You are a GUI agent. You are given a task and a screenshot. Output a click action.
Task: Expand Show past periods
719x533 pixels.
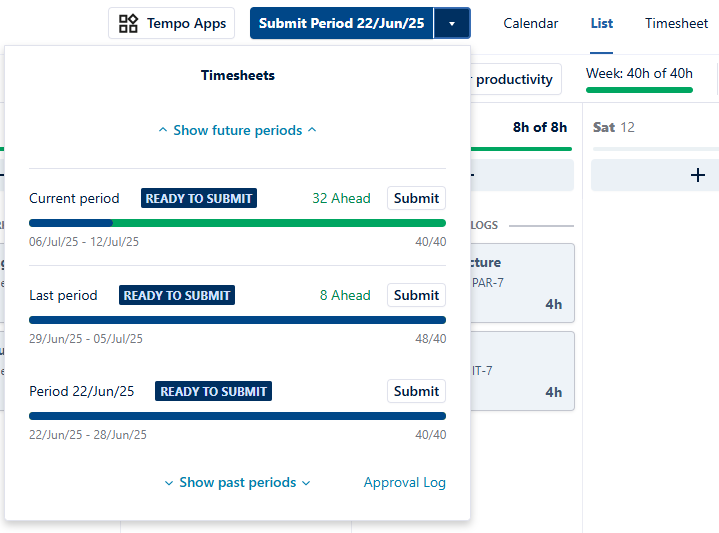(237, 482)
